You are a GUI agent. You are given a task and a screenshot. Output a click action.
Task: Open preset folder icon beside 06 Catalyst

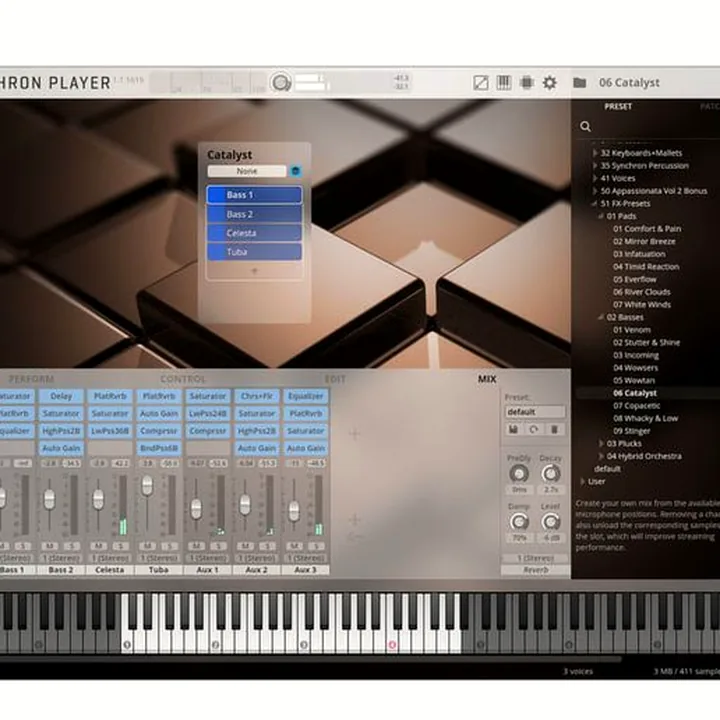pos(579,83)
